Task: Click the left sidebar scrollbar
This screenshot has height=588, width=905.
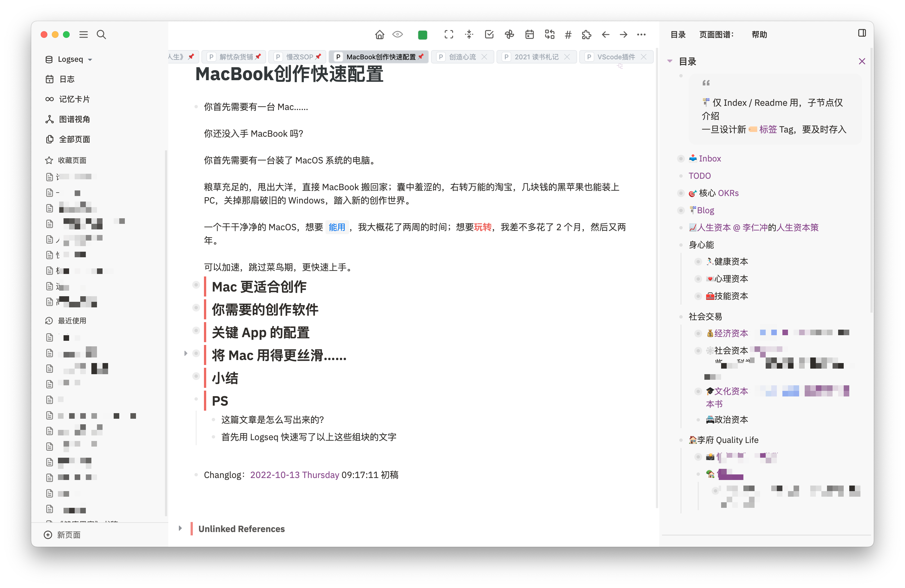Action: [166, 333]
